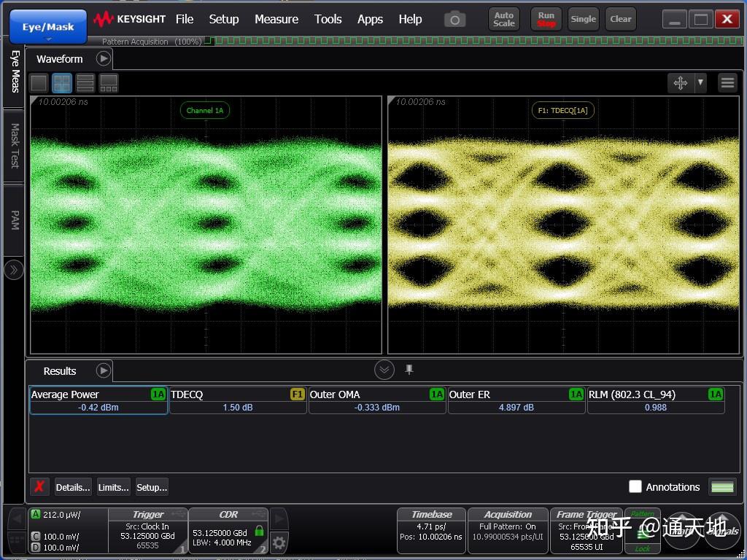Viewport: 747px width, 560px height.
Task: Select the Outer OMA result cell
Action: pyautogui.click(x=377, y=400)
